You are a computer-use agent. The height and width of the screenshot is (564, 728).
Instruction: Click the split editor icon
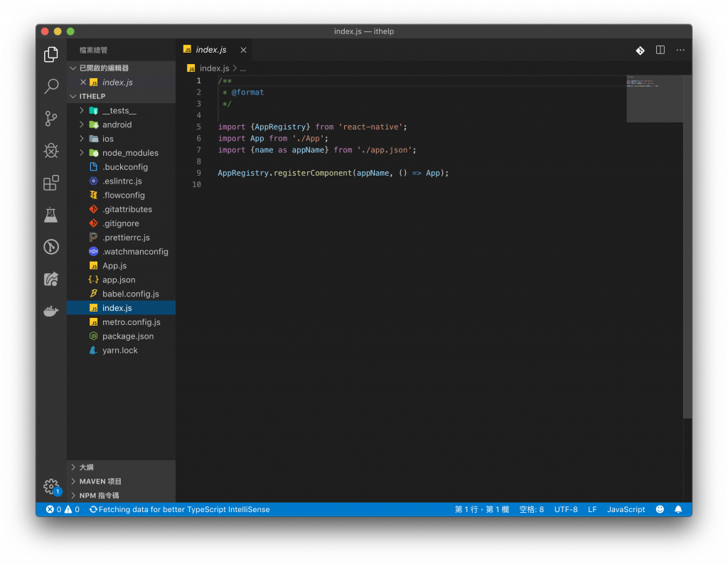coord(660,50)
